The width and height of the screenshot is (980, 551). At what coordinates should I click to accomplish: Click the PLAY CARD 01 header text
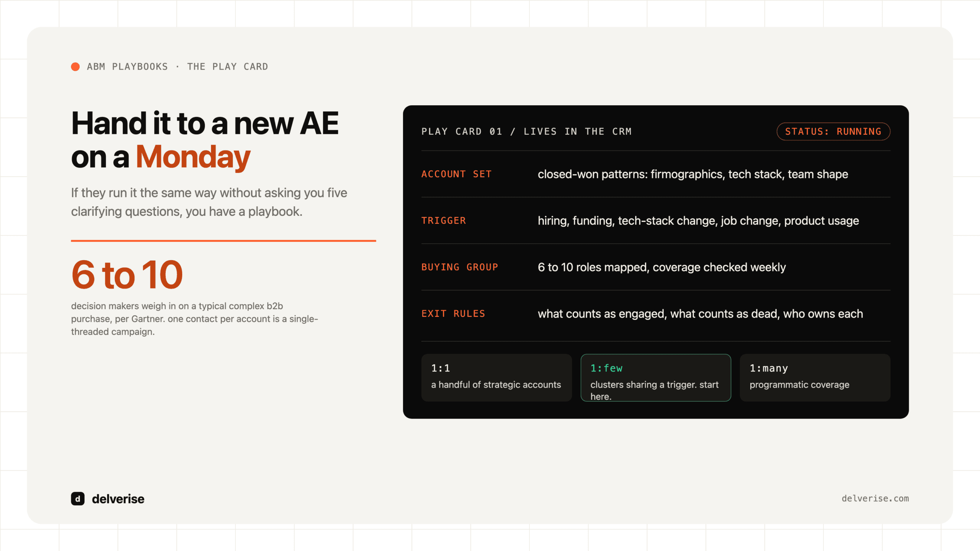pos(527,131)
